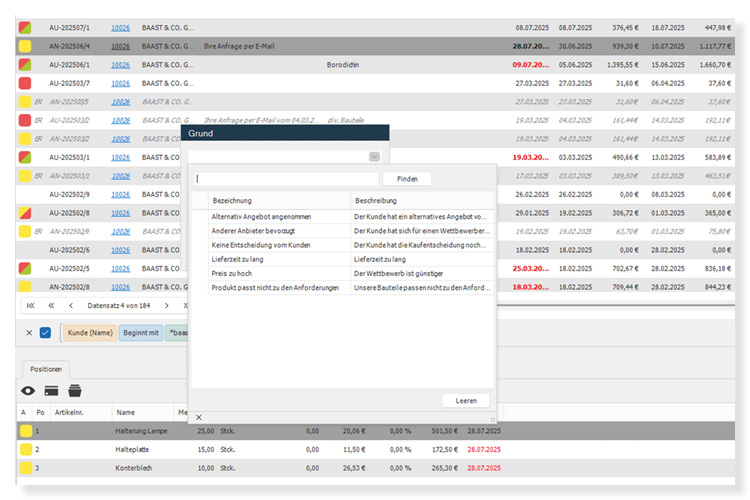The image size is (750, 500).
Task: Open the Grund dropdown arrow
Action: (375, 157)
